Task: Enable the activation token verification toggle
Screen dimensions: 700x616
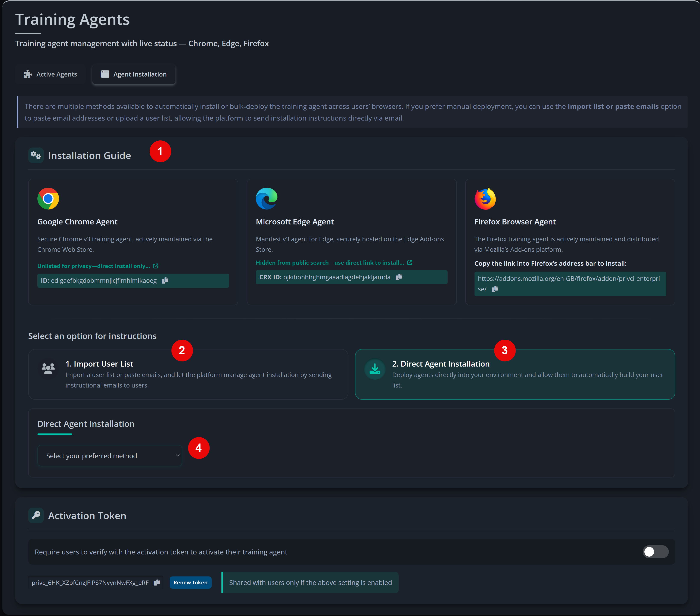Action: click(655, 552)
